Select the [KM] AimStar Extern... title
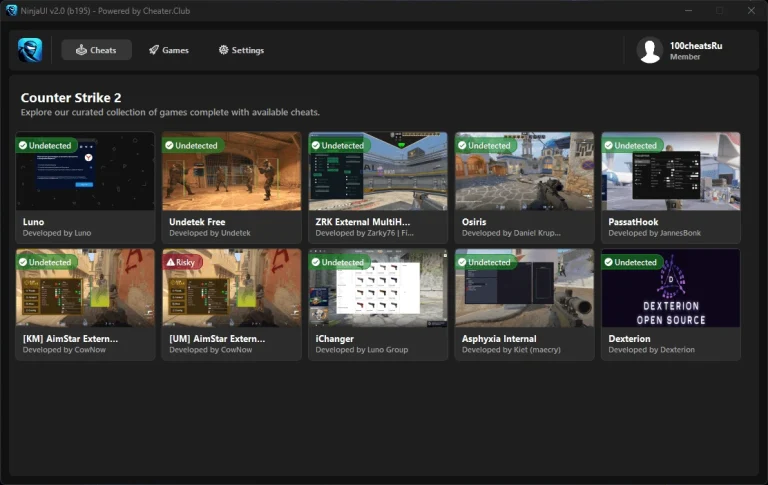Viewport: 768px width, 485px height. click(71, 339)
